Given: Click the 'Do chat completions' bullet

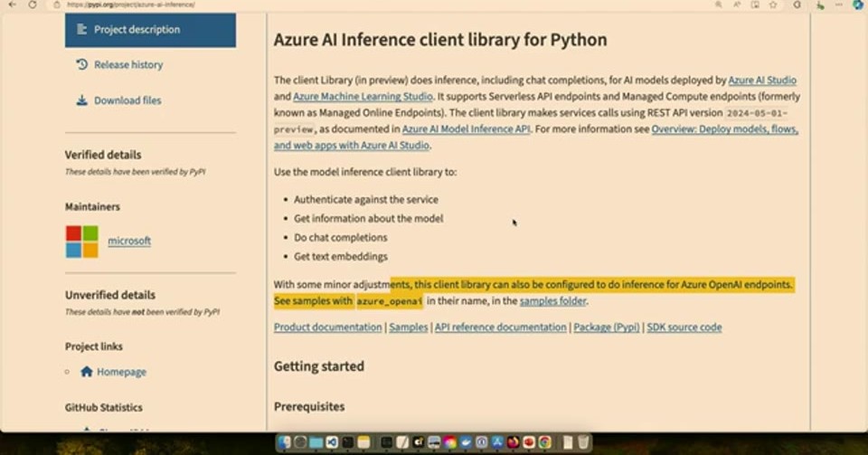Looking at the screenshot, I should pyautogui.click(x=341, y=238).
